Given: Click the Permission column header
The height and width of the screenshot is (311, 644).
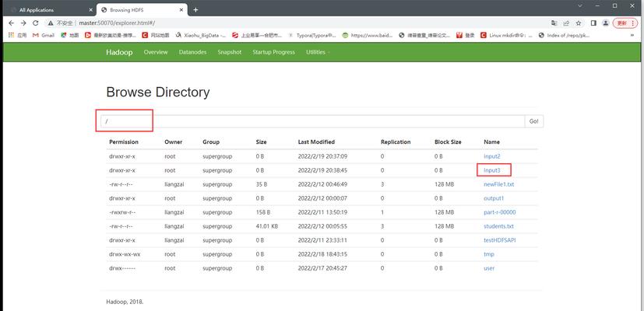Looking at the screenshot, I should [x=124, y=142].
